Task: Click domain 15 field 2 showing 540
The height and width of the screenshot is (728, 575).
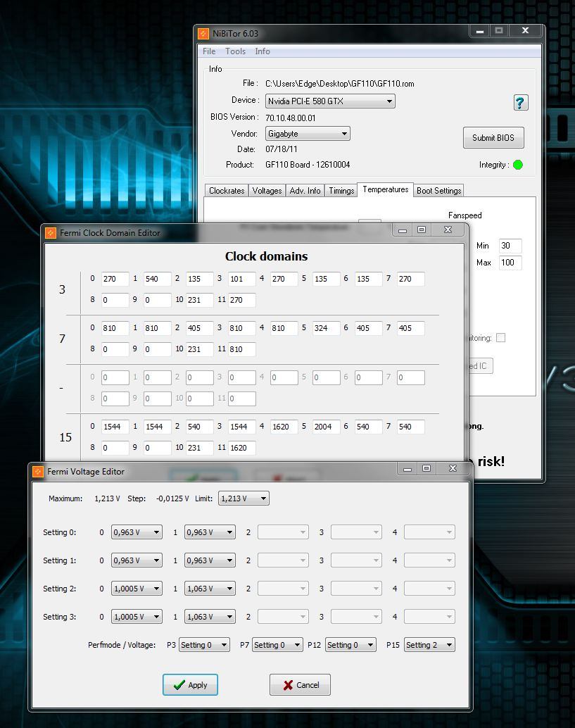Action: pyautogui.click(x=200, y=426)
